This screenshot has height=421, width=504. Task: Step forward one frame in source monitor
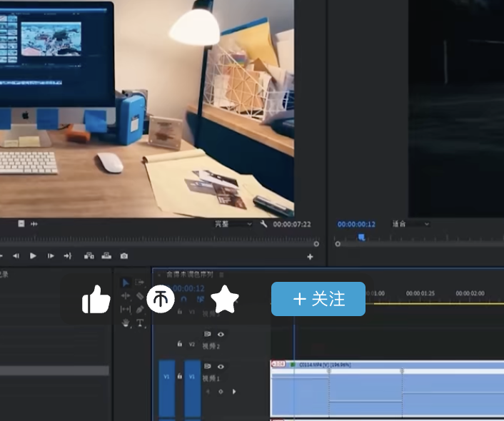51,256
